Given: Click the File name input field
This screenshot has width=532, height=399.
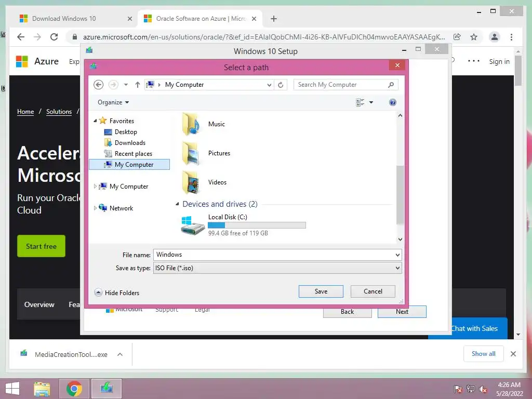Looking at the screenshot, I should (x=273, y=255).
